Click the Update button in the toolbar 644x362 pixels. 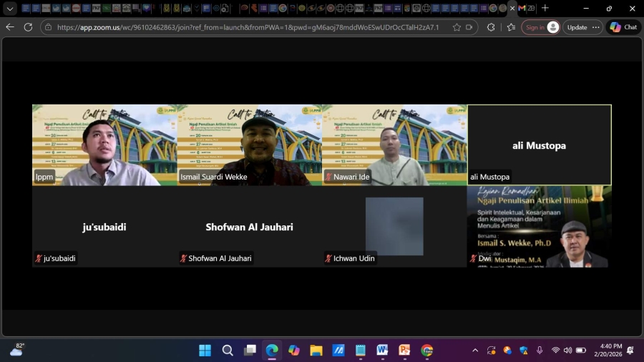click(577, 27)
